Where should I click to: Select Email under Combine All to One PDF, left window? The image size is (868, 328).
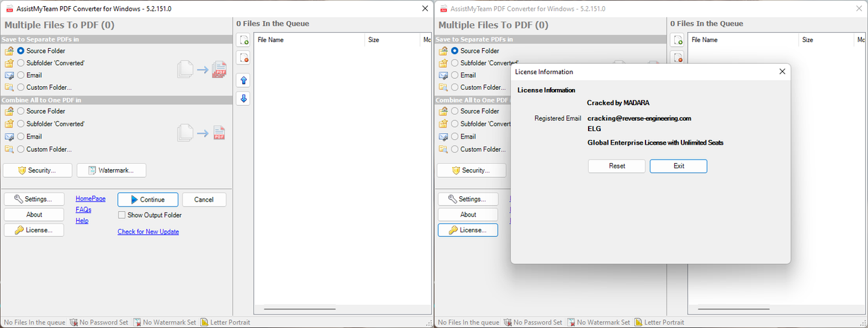coord(21,136)
